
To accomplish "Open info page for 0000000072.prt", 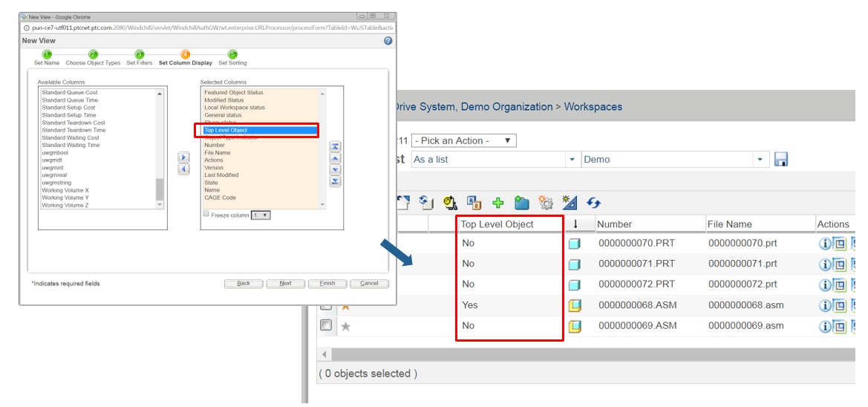I will coord(825,284).
